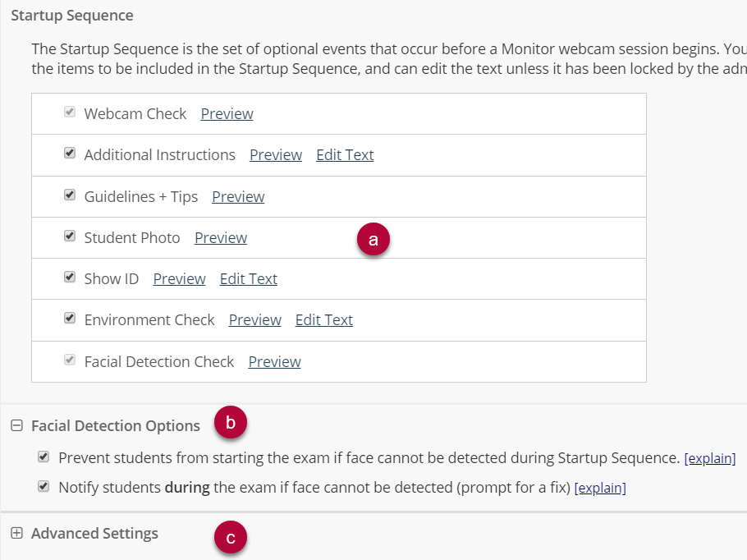Image resolution: width=747 pixels, height=560 pixels.
Task: Toggle the Guidelines + Tips checkbox
Action: (x=70, y=195)
